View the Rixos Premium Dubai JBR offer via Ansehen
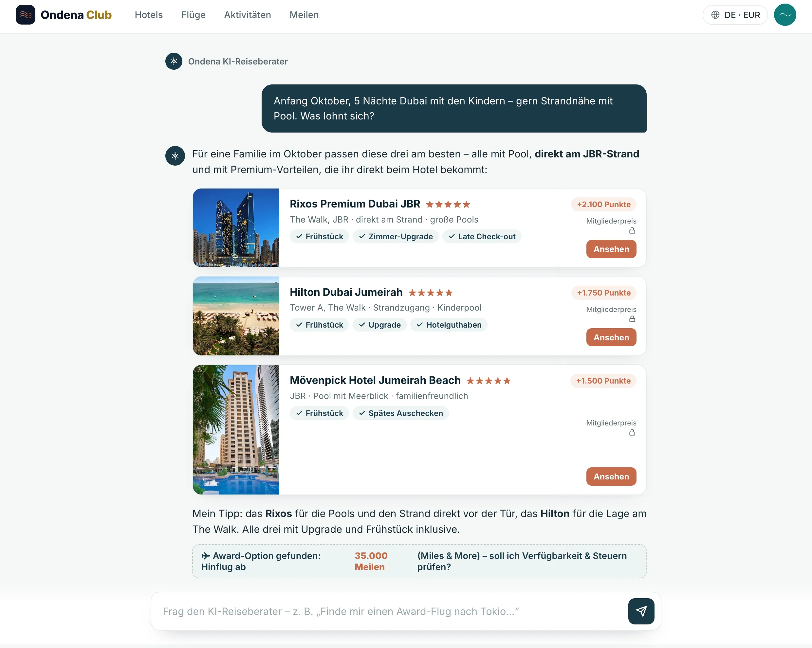 tap(611, 249)
